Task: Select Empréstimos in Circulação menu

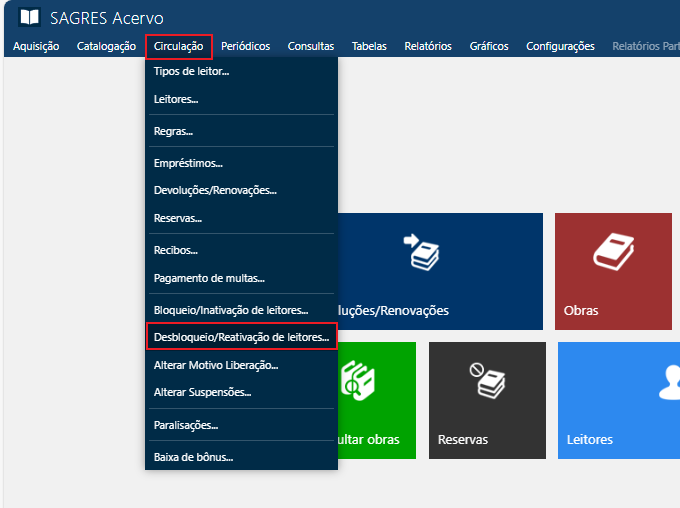Action: click(188, 163)
